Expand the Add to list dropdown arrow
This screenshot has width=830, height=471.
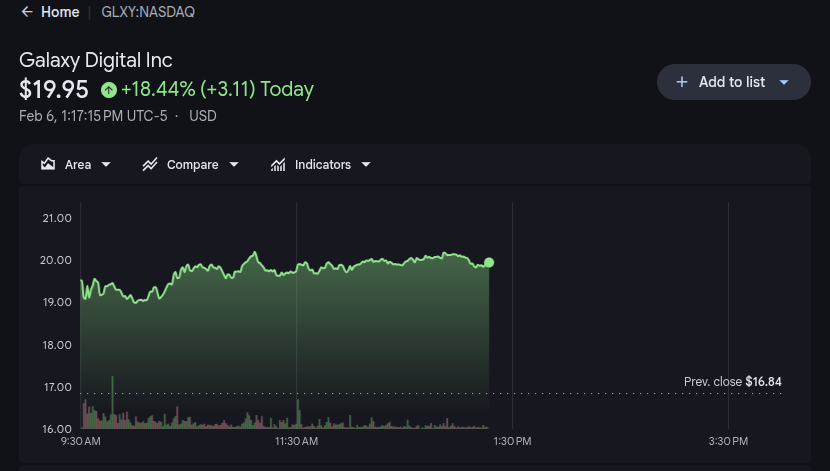tap(784, 82)
